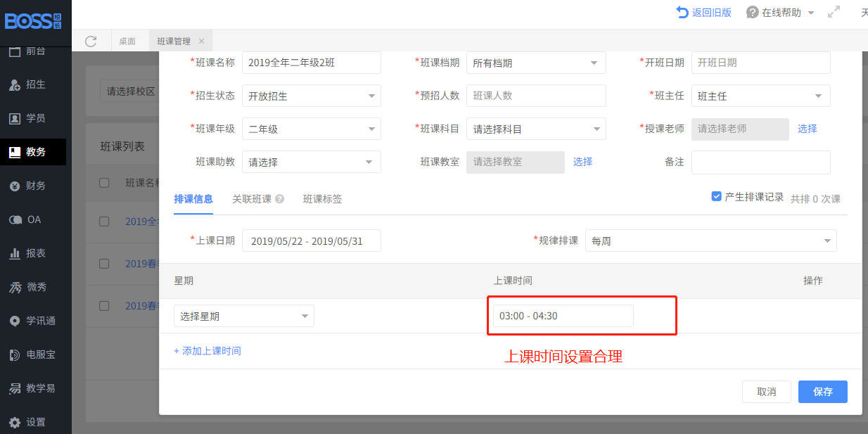
Task: Open the 报表 chart icon in sidebar
Action: 14,253
